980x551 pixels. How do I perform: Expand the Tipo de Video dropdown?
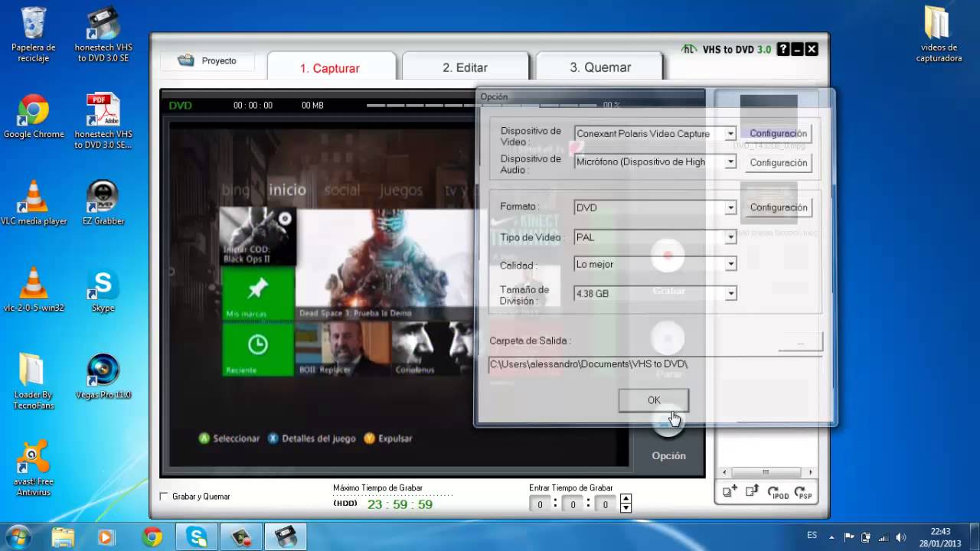[x=730, y=237]
